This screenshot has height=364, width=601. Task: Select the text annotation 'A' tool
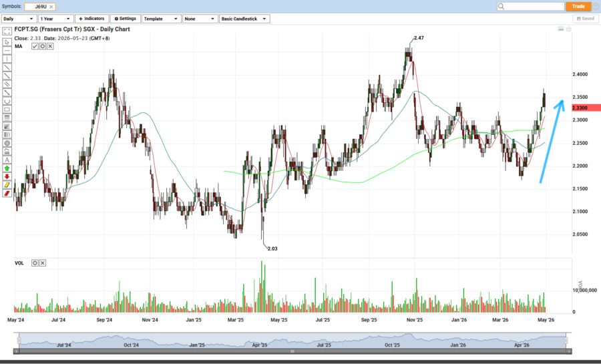pos(7,160)
